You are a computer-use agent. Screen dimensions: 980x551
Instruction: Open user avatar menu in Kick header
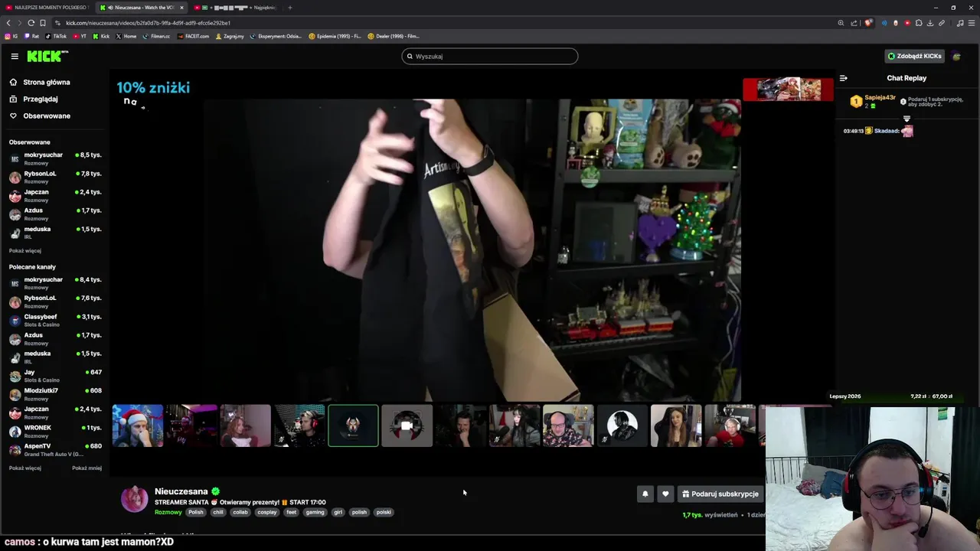point(956,56)
